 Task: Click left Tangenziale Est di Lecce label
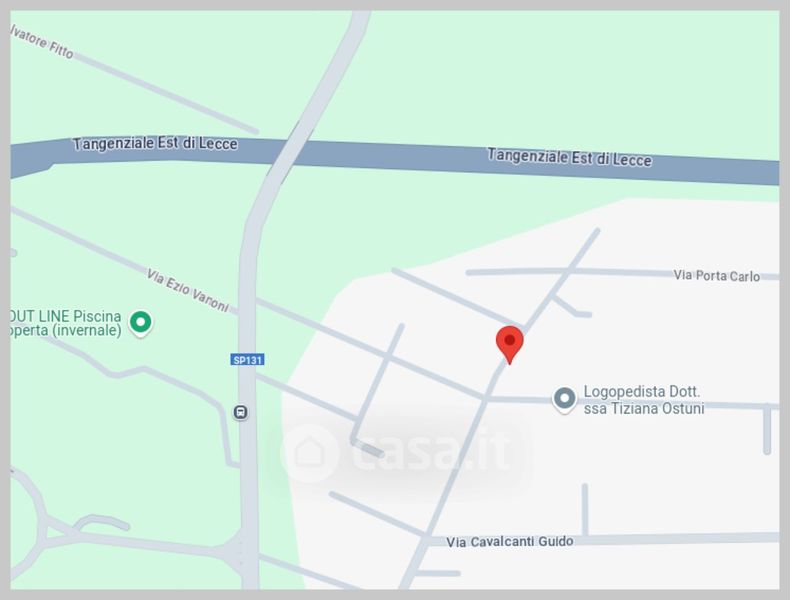click(155, 144)
